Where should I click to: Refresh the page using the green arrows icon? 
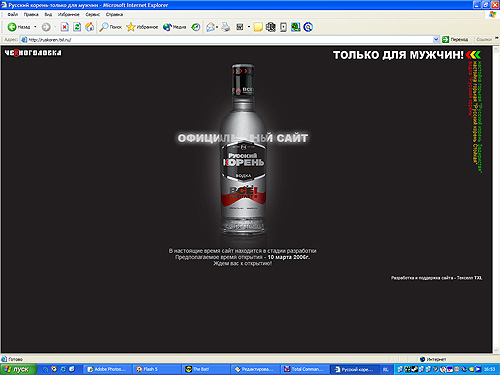click(77, 27)
